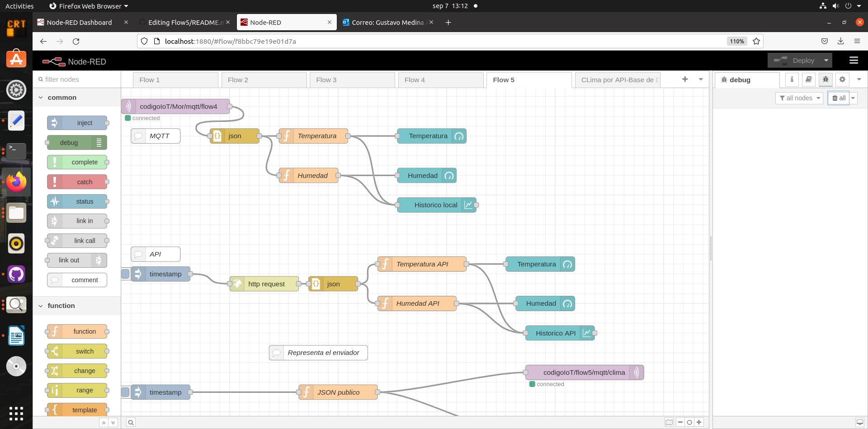Reload the page in Firefox
Viewport: 868px width, 429px height.
(76, 41)
